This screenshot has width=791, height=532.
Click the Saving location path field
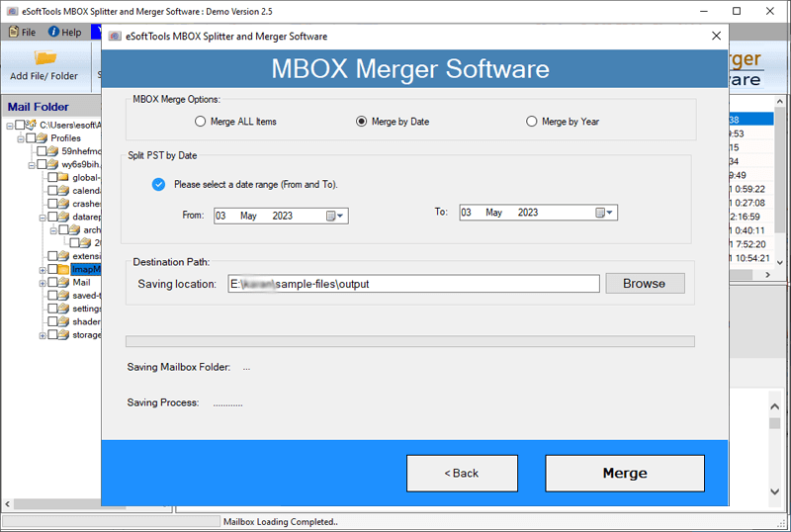413,284
